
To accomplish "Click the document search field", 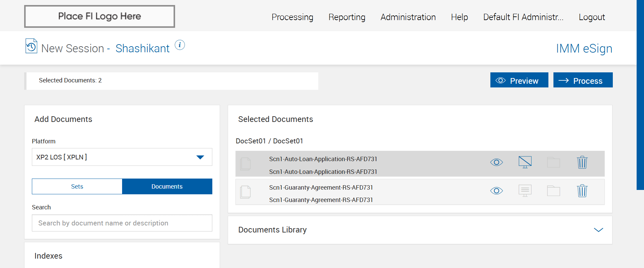I will click(x=122, y=223).
